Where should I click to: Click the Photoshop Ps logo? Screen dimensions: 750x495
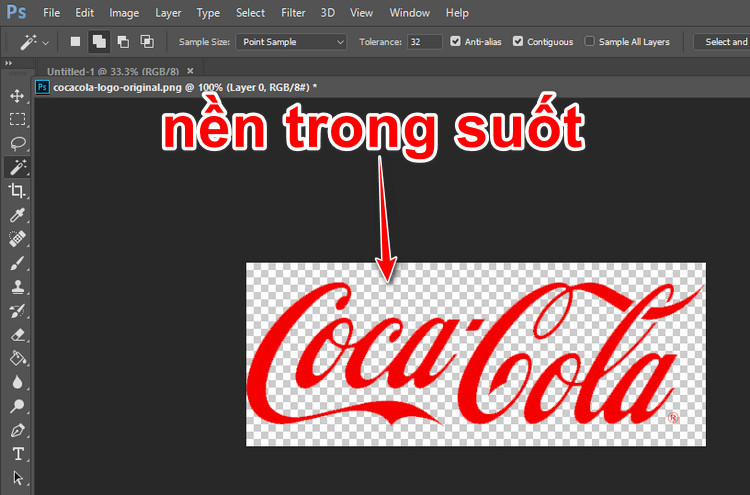point(16,12)
